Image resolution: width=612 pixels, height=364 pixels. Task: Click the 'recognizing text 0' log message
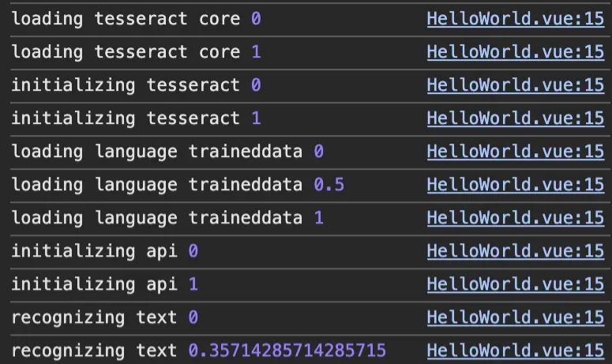pos(105,317)
